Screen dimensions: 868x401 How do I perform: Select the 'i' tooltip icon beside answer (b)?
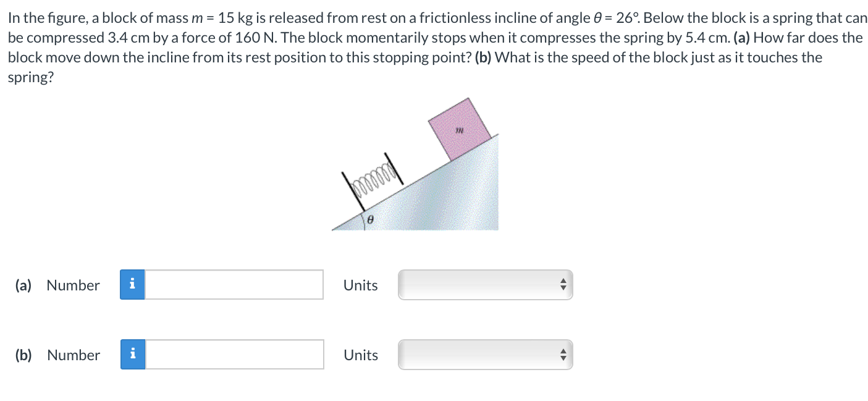point(132,354)
